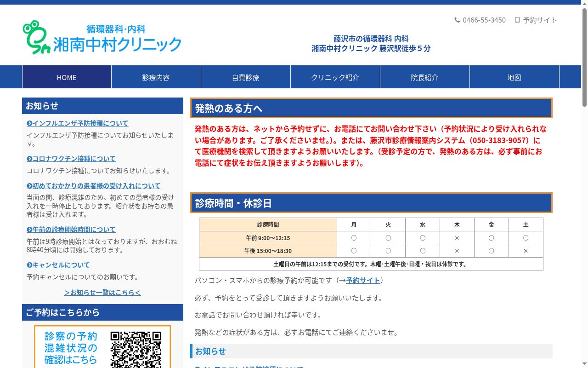Open the 予約サイト link in the header
The height and width of the screenshot is (368, 588).
[x=540, y=20]
